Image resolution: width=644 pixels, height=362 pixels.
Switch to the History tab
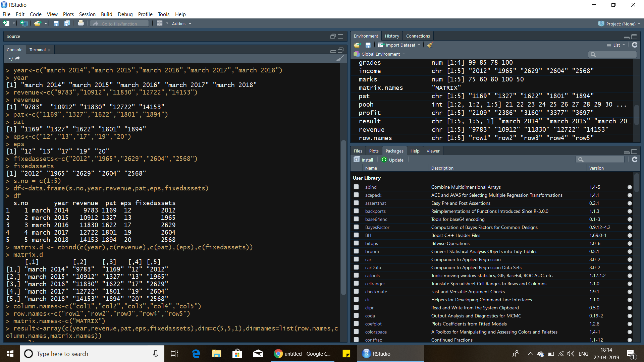(392, 36)
